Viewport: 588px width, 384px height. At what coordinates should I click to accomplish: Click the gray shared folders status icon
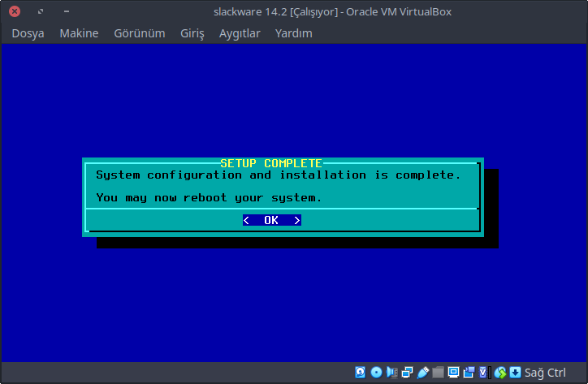(438, 373)
